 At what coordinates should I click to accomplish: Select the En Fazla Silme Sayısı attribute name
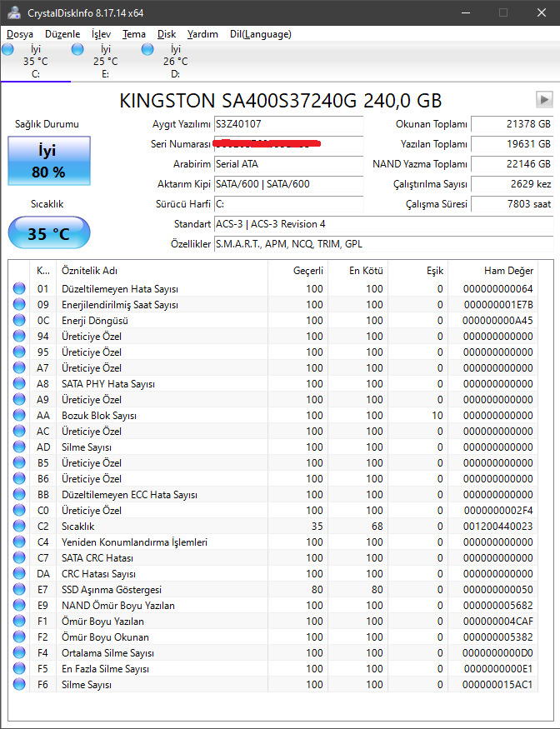[x=105, y=669]
